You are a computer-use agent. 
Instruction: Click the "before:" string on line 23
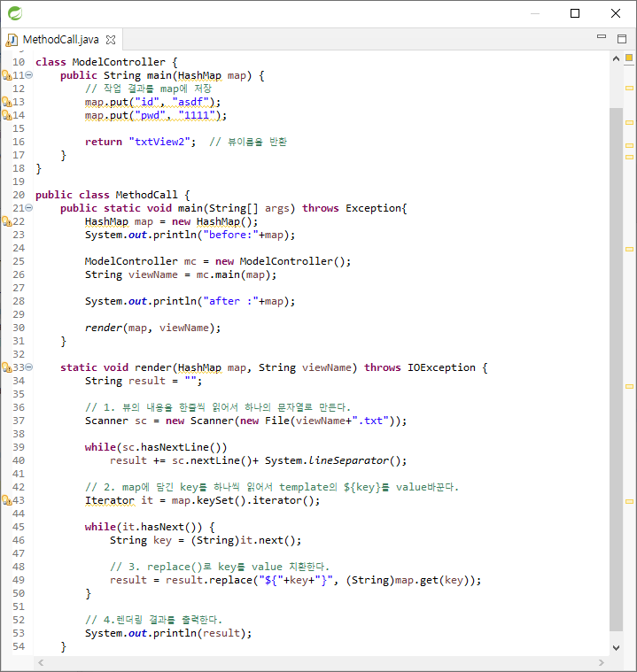tap(230, 235)
